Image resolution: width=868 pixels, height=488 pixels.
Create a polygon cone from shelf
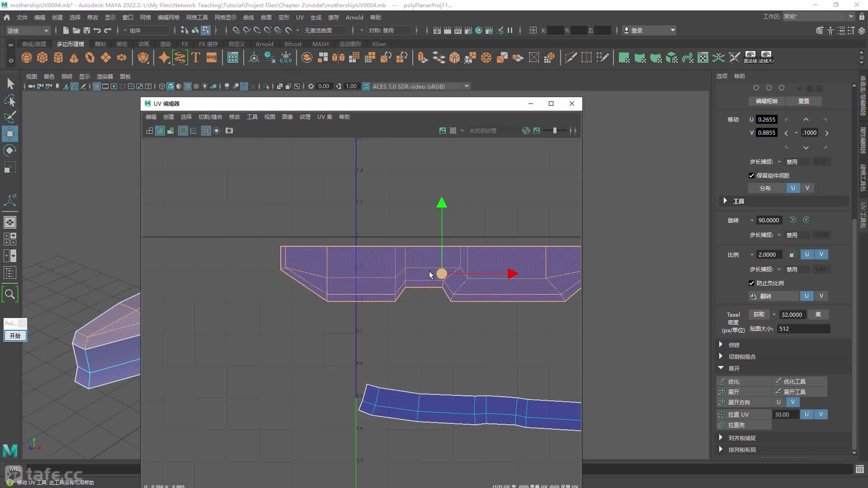[x=74, y=58]
